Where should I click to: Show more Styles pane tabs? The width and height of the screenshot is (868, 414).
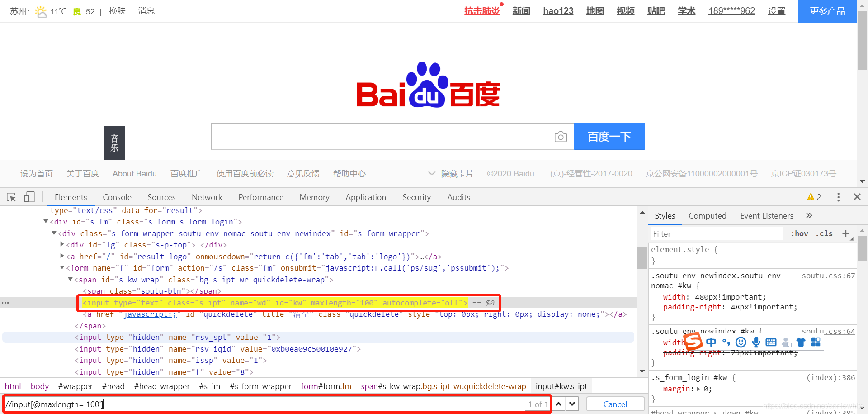click(x=809, y=215)
